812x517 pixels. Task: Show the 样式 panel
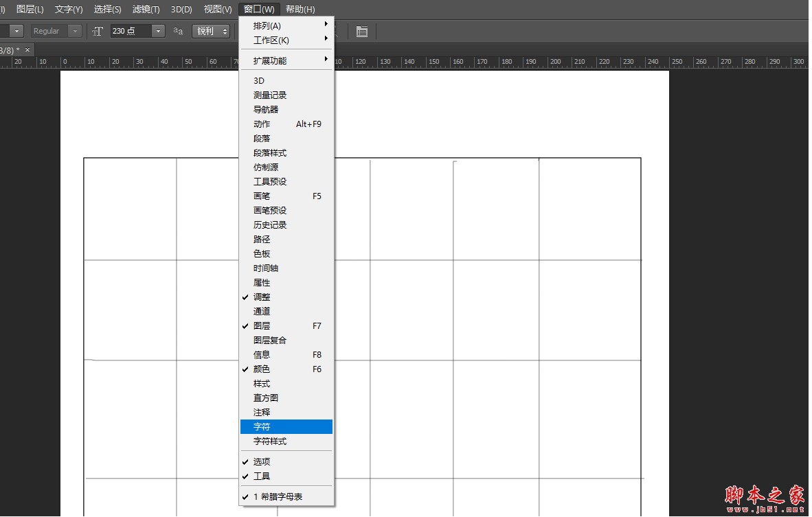pyautogui.click(x=286, y=384)
